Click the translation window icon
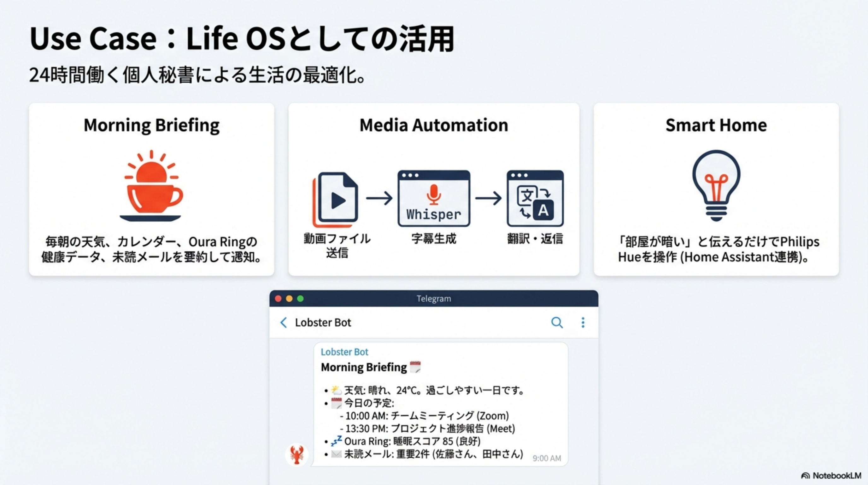Viewport: 868px width, 485px height. coord(535,198)
